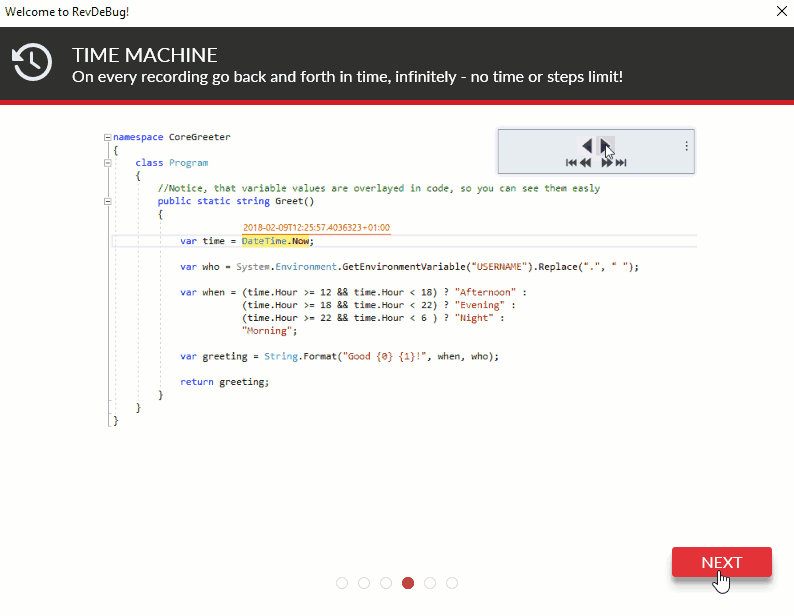794x616 pixels.
Task: Click the String.Format call in code
Action: click(x=300, y=356)
